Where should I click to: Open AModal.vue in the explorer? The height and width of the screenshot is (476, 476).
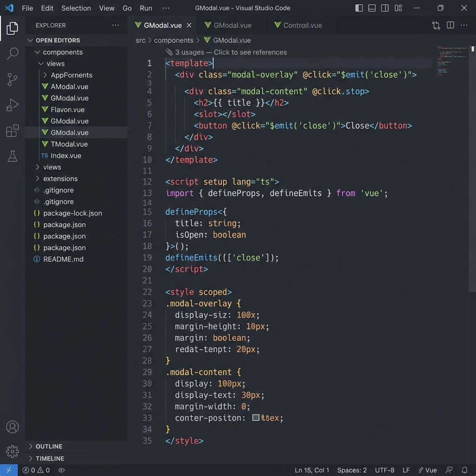(69, 87)
